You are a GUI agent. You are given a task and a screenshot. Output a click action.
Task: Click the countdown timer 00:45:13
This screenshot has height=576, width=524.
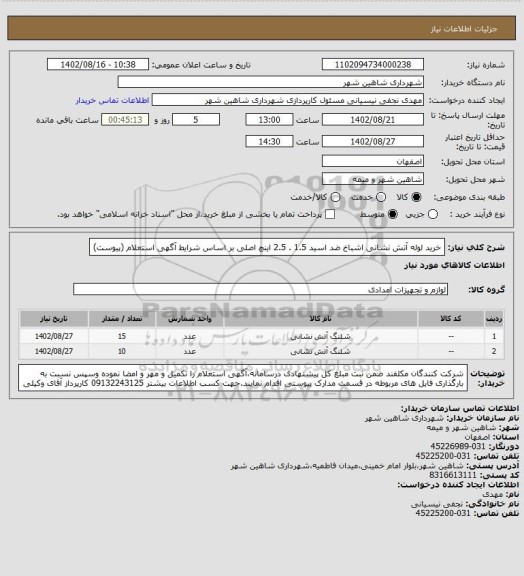click(125, 120)
